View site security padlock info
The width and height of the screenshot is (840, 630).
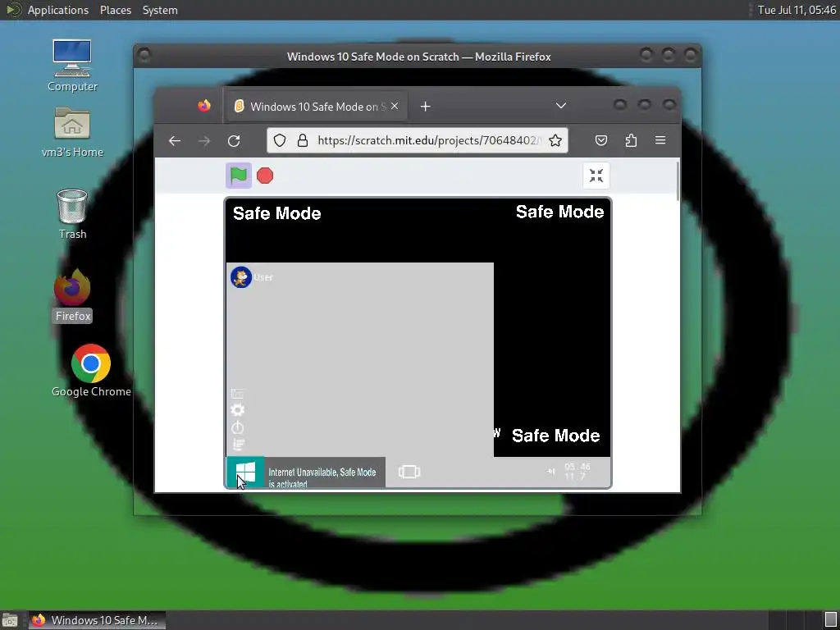coord(303,140)
